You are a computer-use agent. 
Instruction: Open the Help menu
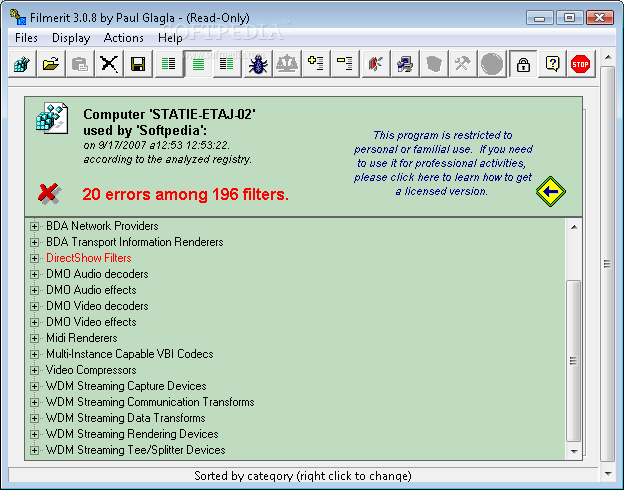pos(170,38)
